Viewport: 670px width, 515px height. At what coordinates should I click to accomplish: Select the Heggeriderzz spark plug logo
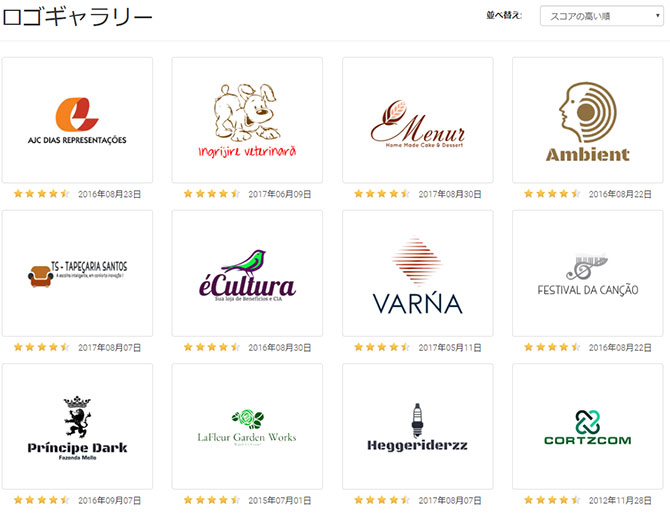417,426
